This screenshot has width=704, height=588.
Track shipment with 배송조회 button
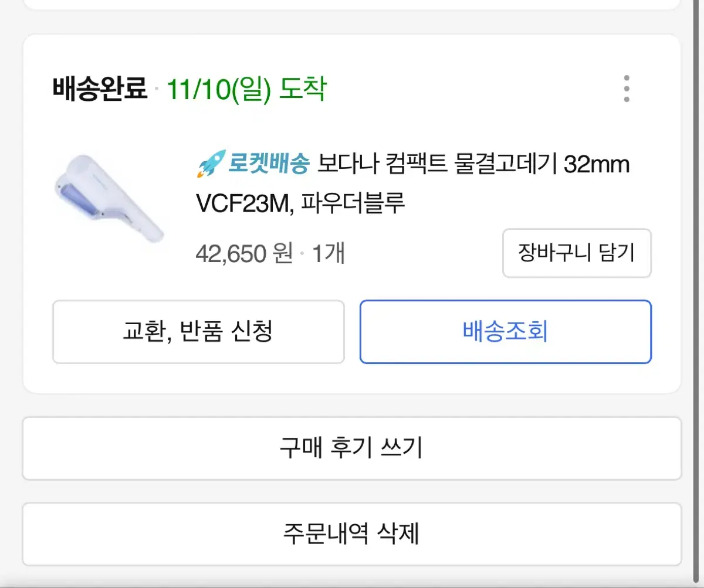506,332
